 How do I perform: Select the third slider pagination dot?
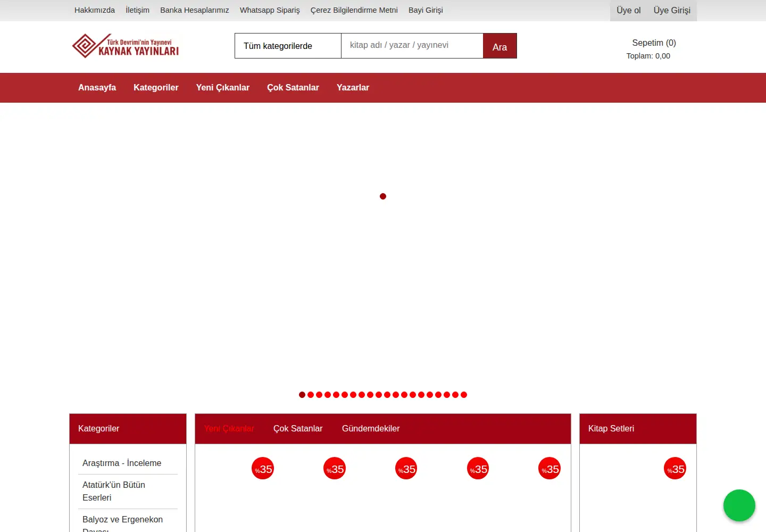pyautogui.click(x=319, y=395)
